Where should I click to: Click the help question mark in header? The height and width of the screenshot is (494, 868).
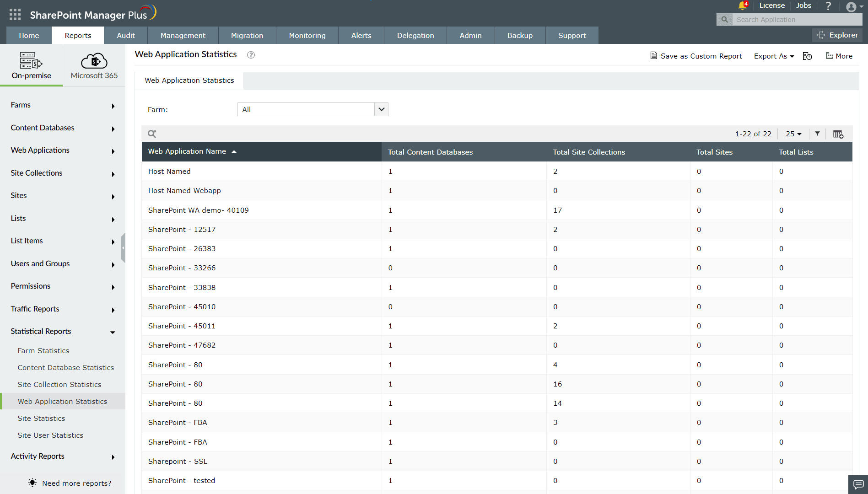coord(828,6)
